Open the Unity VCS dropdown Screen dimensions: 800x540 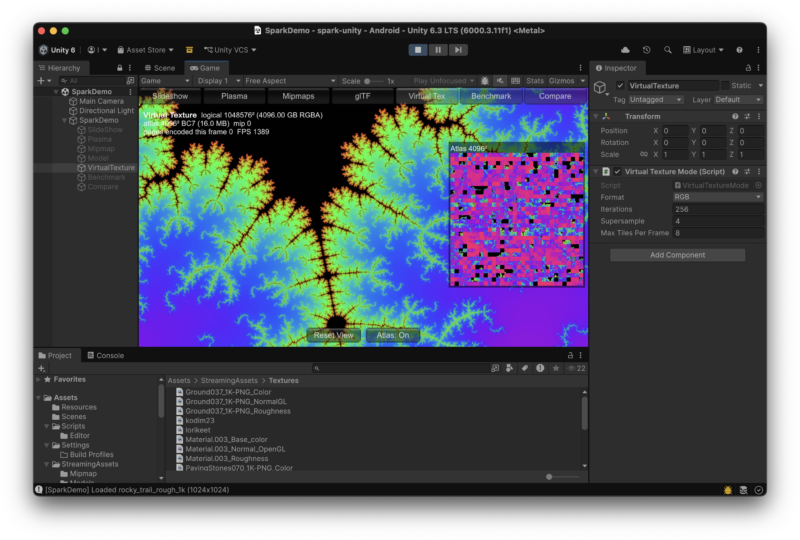(x=230, y=50)
